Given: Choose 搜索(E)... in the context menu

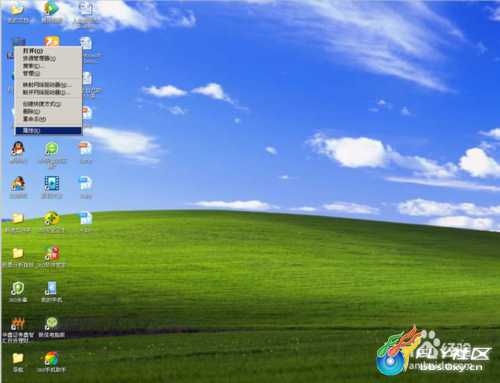Looking at the screenshot, I should pos(48,66).
